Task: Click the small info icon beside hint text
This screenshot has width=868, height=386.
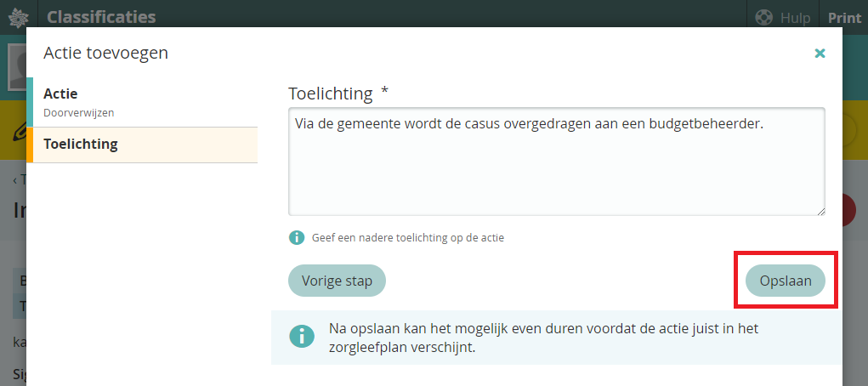Action: pos(296,238)
